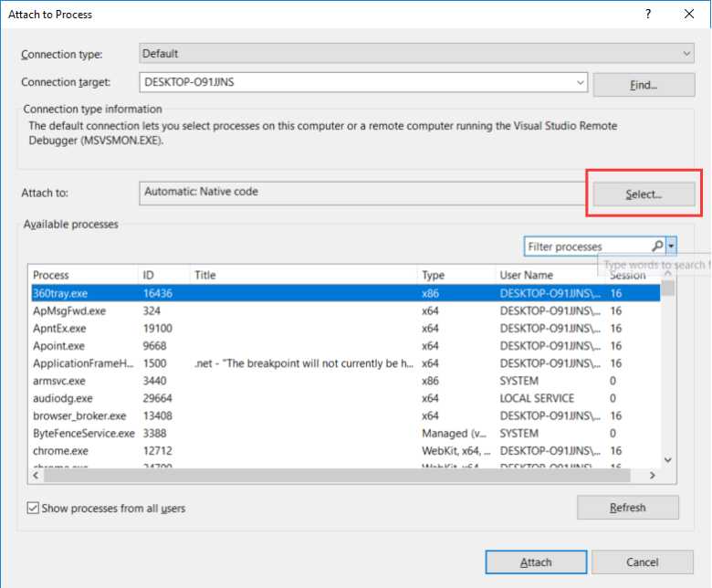Screen dimensions: 712x588
Task: Open the Connection type dropdown
Action: [416, 54]
